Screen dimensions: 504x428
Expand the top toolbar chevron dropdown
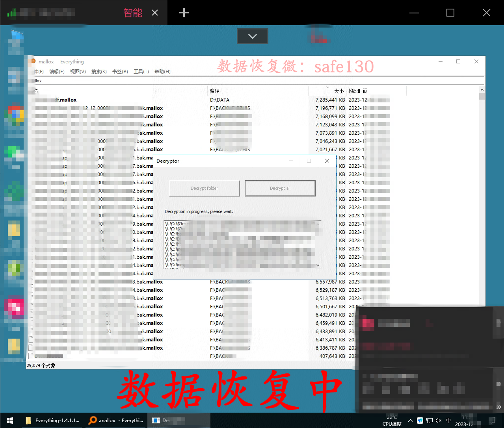click(x=253, y=36)
